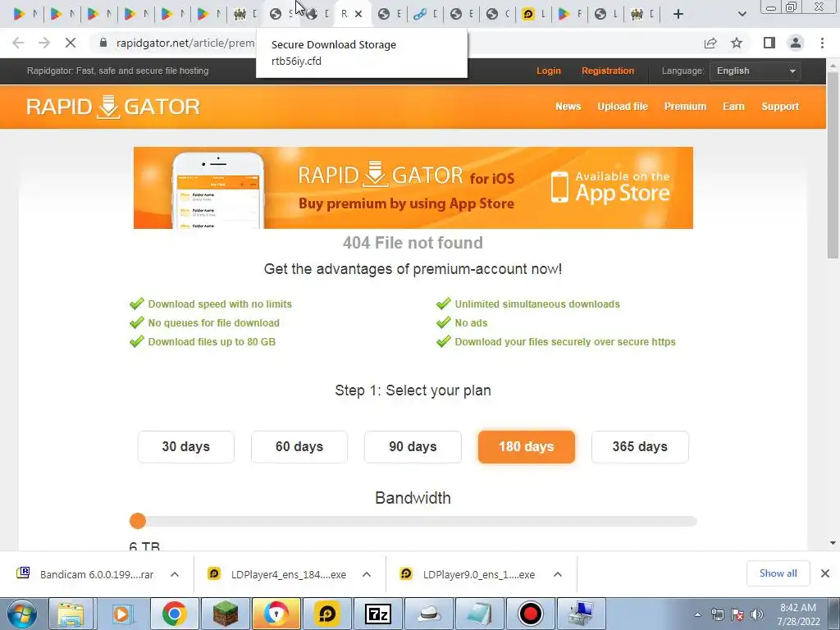Open the News menu item
840x630 pixels.
coord(568,107)
